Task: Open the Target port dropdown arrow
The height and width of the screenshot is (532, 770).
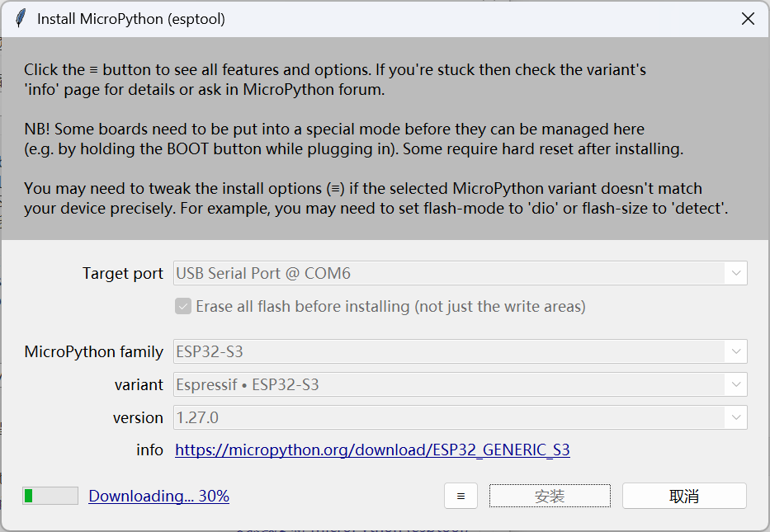Action: pos(735,273)
